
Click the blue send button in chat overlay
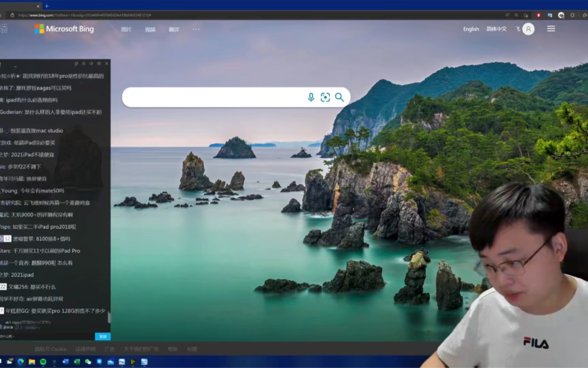pos(102,336)
